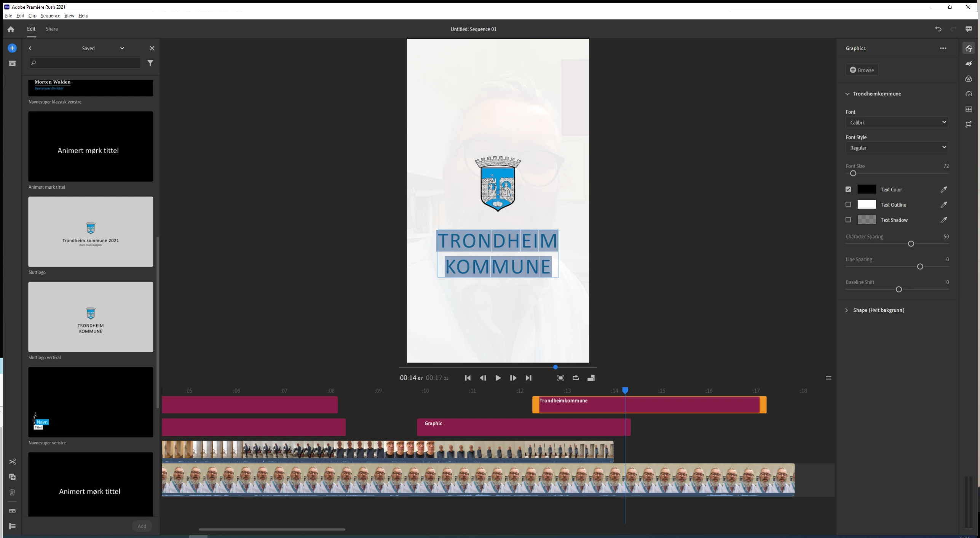Viewport: 980px width, 538px height.
Task: Uncheck the Text Color checkbox
Action: (848, 189)
